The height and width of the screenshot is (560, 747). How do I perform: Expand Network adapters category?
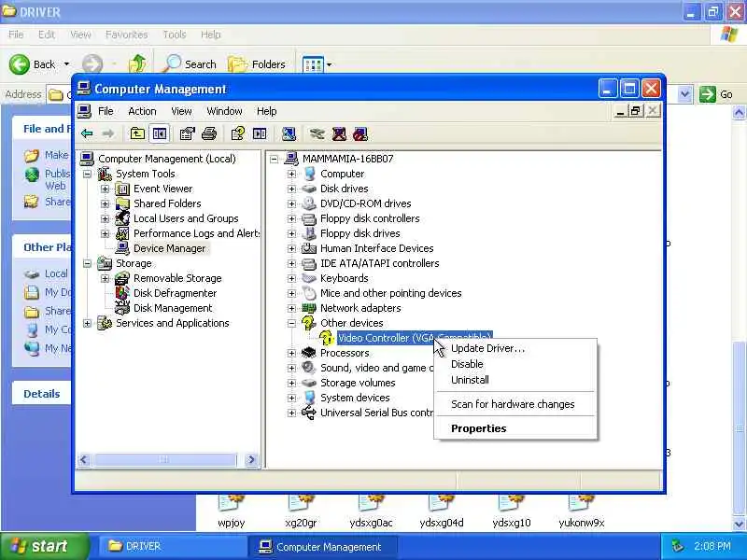click(291, 309)
